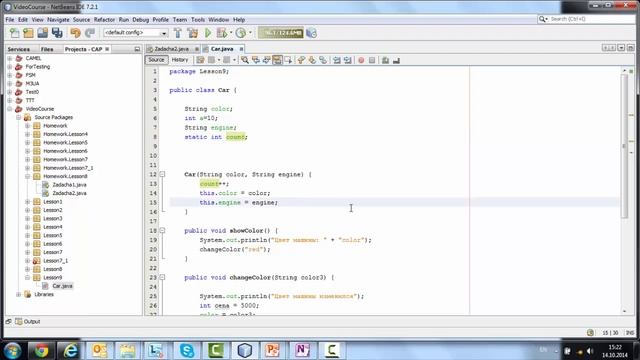Click the Shift Line Right icon

pyautogui.click(x=348, y=60)
